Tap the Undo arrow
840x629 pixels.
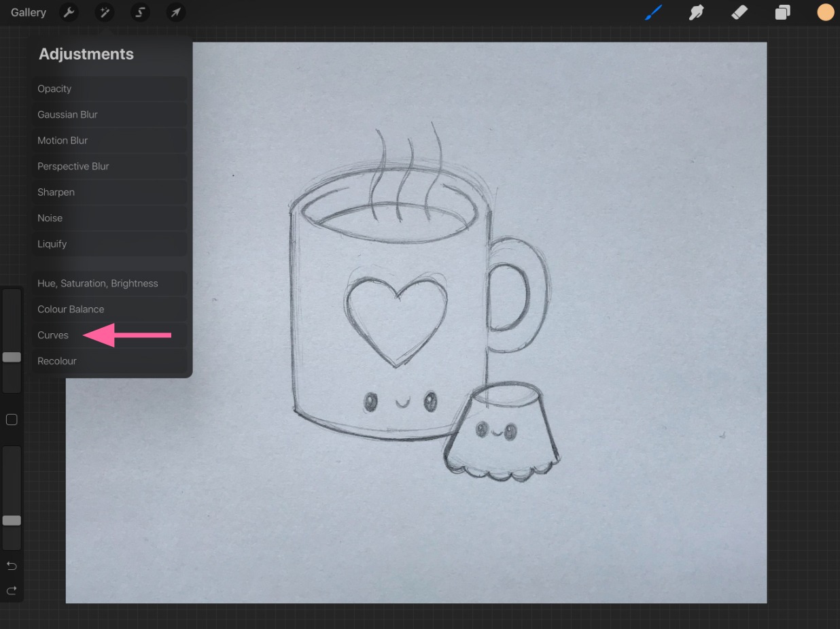coord(11,565)
